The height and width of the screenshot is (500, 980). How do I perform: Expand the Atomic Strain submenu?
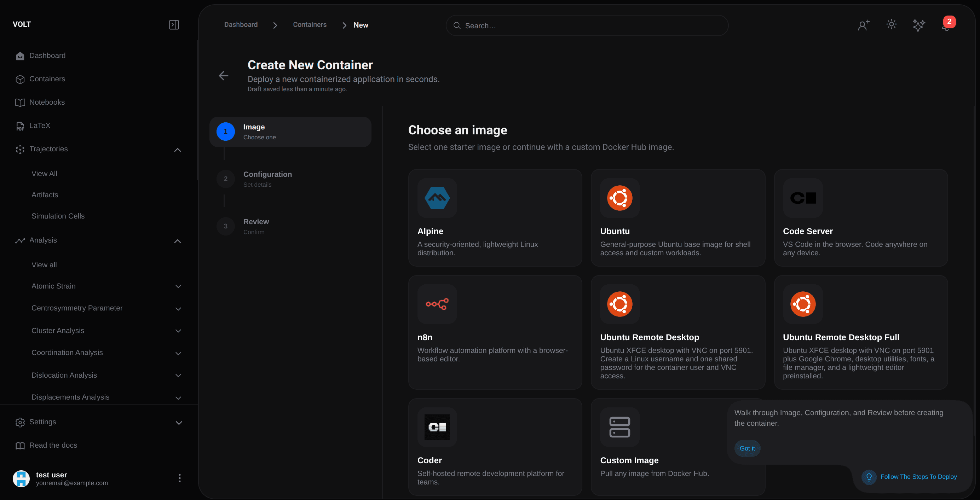pyautogui.click(x=178, y=286)
